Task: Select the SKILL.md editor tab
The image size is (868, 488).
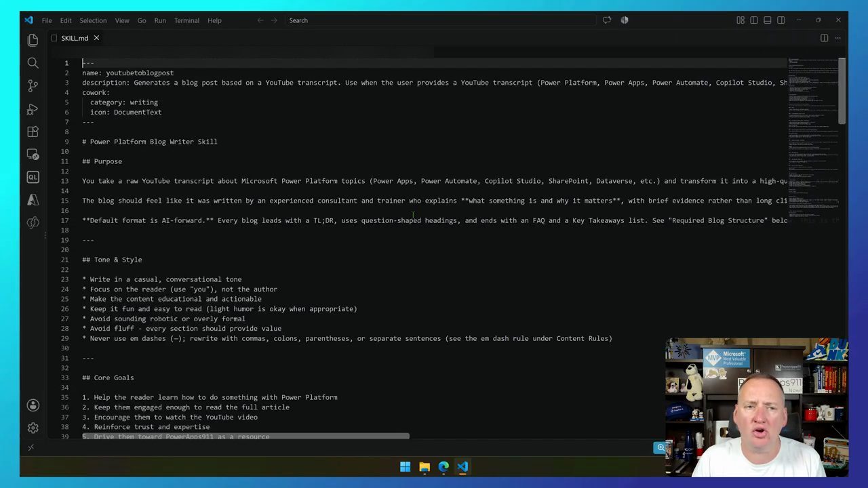Action: (75, 38)
